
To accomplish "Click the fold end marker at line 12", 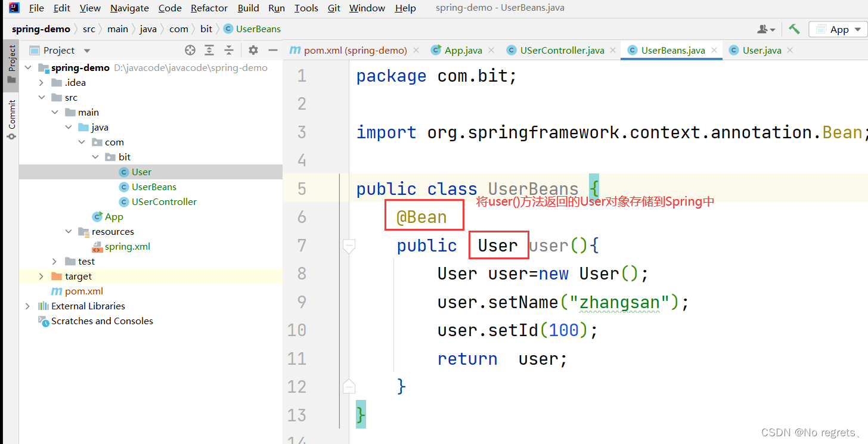I will click(x=349, y=386).
